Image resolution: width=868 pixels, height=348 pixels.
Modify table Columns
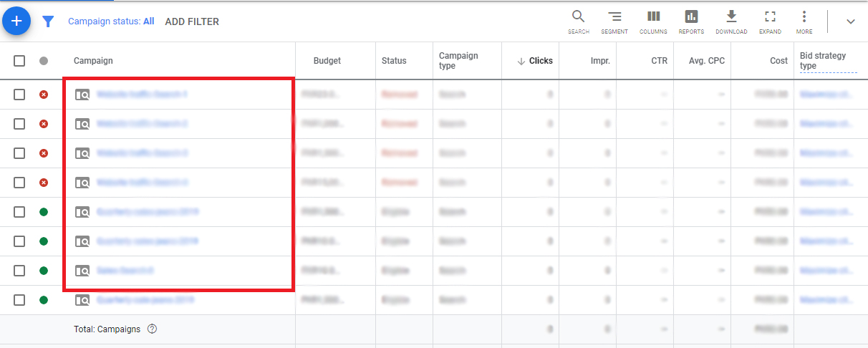[x=653, y=22]
